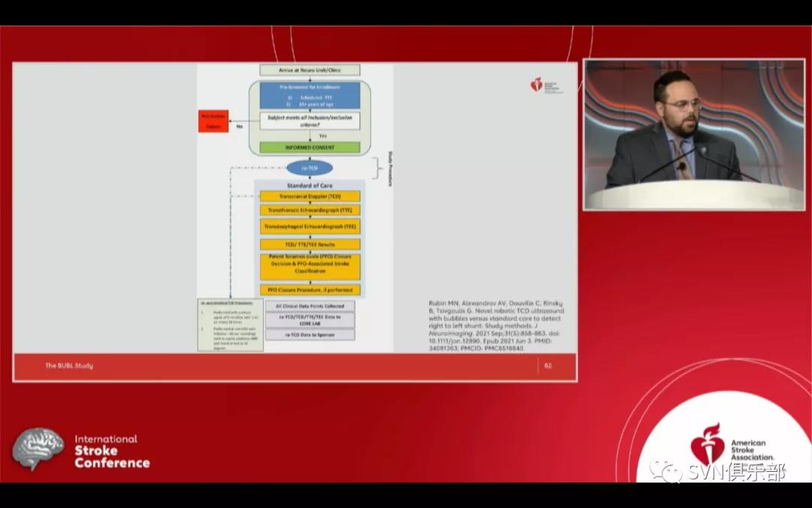The width and height of the screenshot is (812, 508).
Task: Click the American Stroke Association heart-torch logo
Action: coord(707,444)
